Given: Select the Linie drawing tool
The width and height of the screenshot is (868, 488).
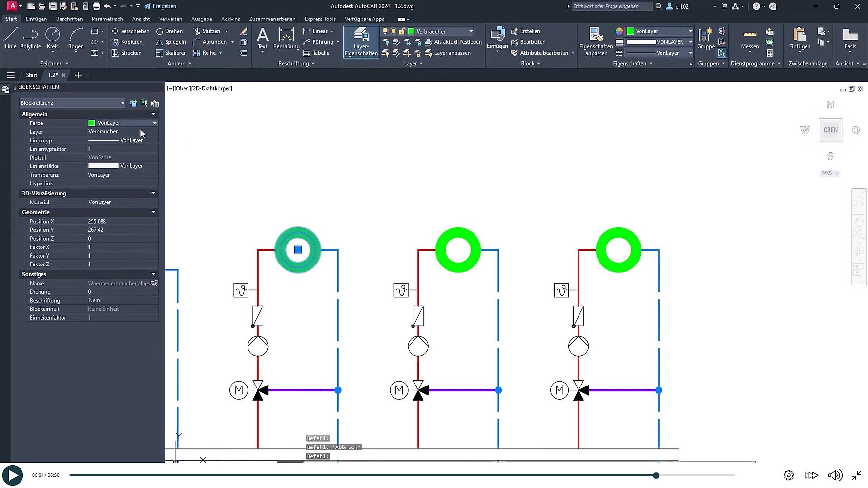Looking at the screenshot, I should [11, 39].
